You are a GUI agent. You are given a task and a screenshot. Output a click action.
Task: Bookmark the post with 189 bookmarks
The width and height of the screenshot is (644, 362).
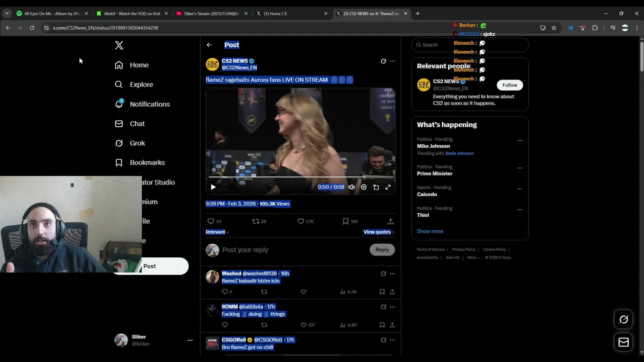point(350,221)
